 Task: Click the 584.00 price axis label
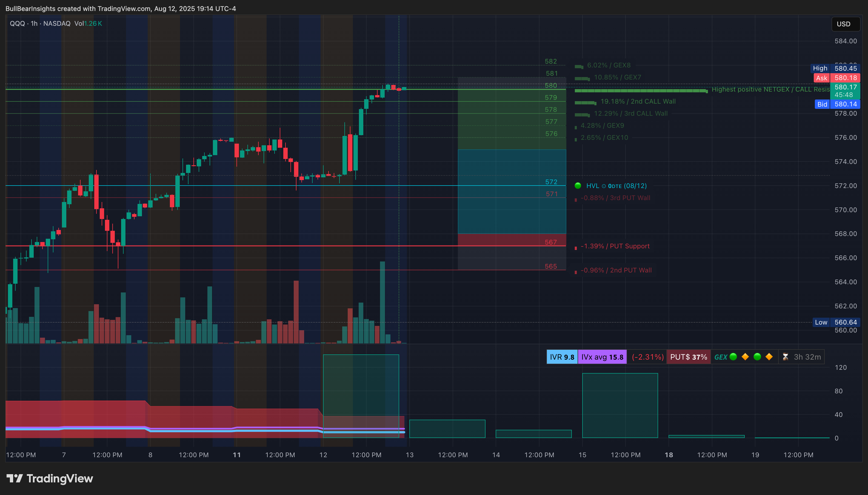pyautogui.click(x=846, y=41)
